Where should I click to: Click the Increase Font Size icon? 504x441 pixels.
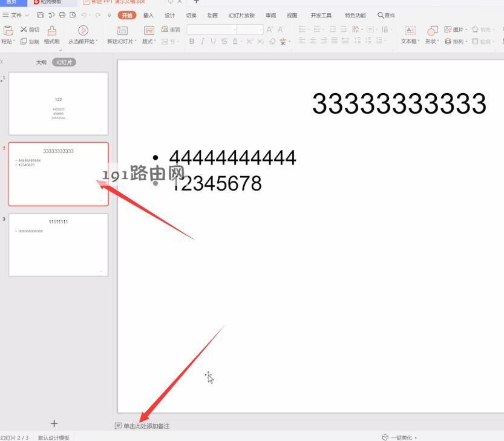[x=270, y=30]
